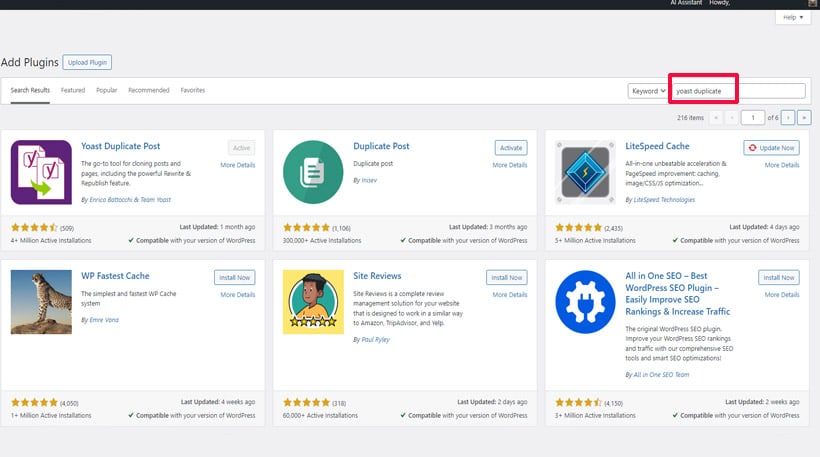The image size is (820, 457).
Task: Click the AI Assistant item in admin bar
Action: (687, 3)
